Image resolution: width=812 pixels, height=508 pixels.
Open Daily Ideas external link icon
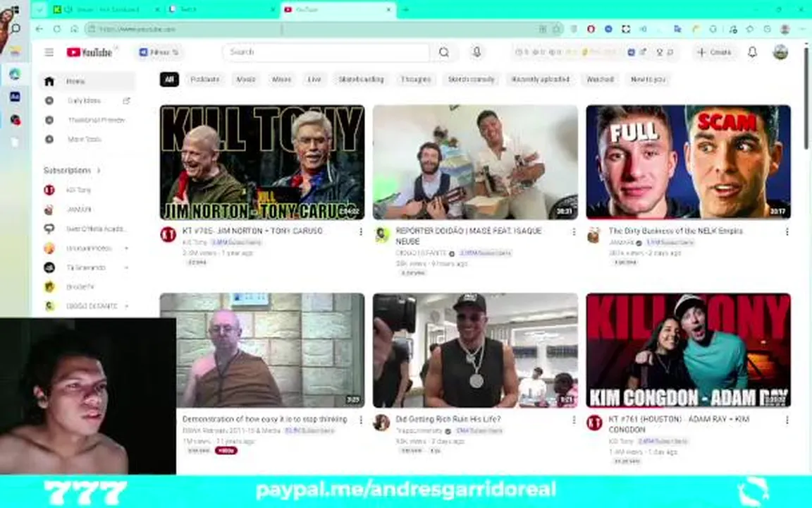pos(126,101)
